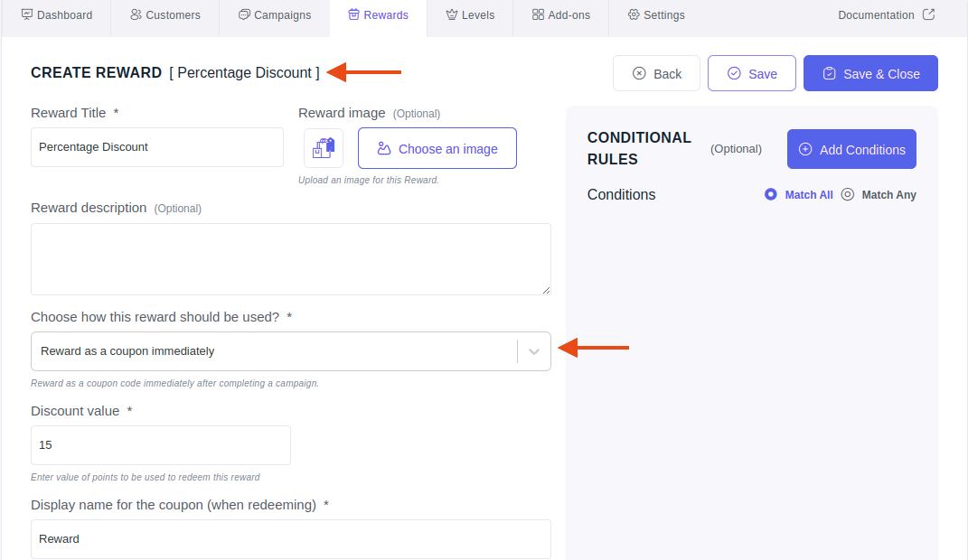Viewport: 968px width, 560px height.
Task: Select the Match All radio button
Action: (x=770, y=194)
